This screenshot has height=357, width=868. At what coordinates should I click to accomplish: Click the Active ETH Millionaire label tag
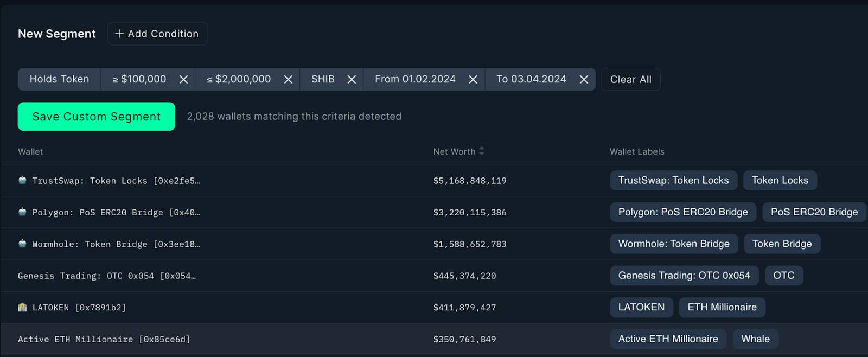pyautogui.click(x=668, y=339)
